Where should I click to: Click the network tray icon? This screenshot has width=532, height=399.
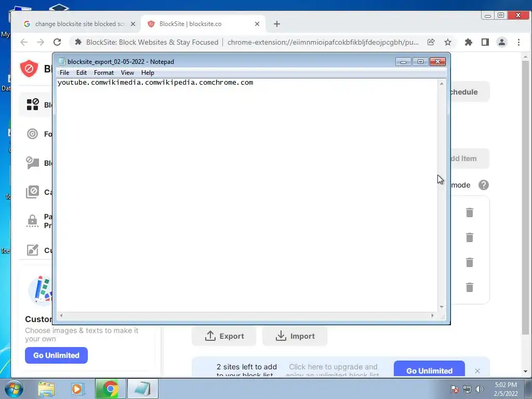pos(467,389)
